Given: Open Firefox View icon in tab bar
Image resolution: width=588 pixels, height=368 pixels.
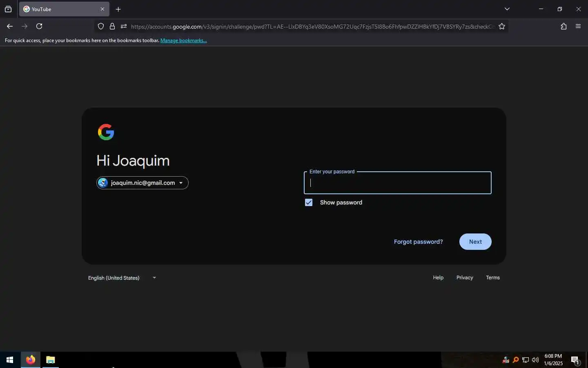Looking at the screenshot, I should click(x=8, y=9).
